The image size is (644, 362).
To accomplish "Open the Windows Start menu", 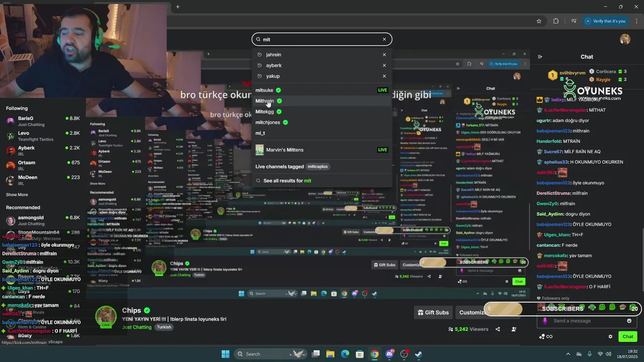I will tap(225, 354).
